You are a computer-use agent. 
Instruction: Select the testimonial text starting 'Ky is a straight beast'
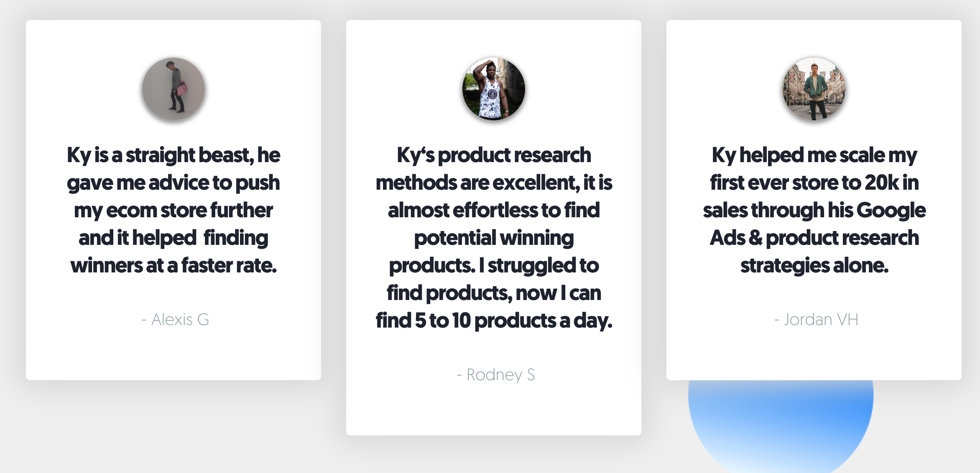coord(174,210)
